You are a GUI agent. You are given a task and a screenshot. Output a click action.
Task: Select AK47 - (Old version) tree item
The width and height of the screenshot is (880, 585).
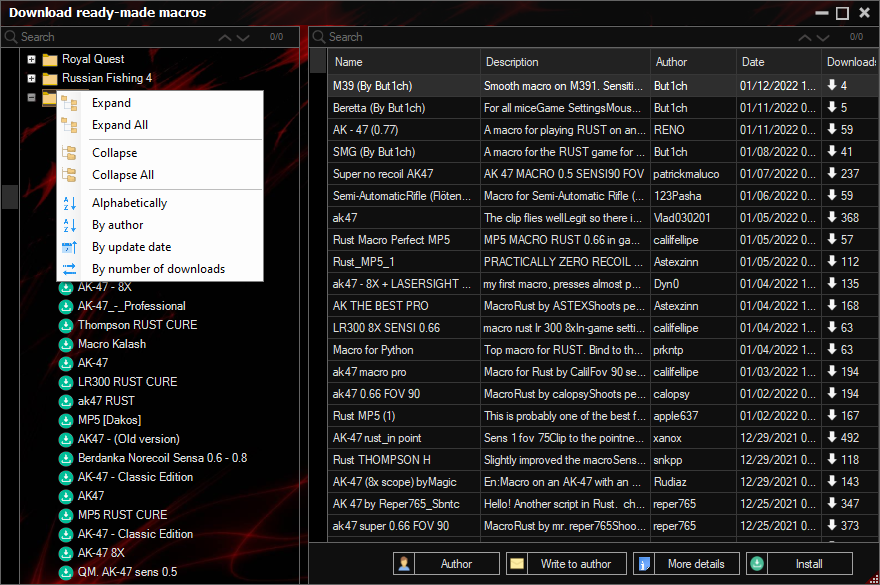(x=129, y=439)
